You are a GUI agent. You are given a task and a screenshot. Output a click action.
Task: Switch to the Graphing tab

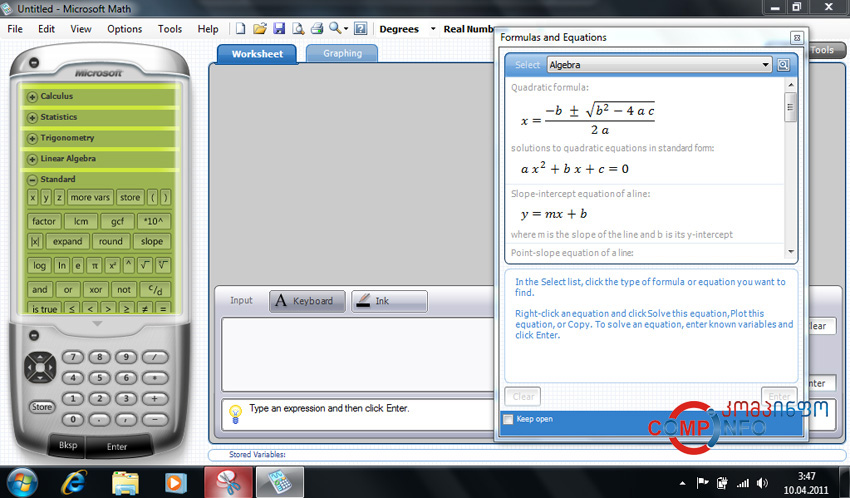[x=342, y=54]
